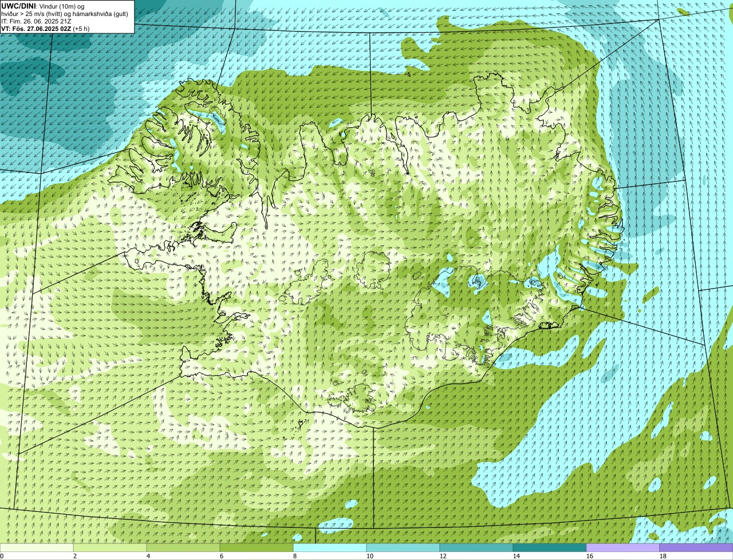Click the scale label '4'
The width and height of the screenshot is (733, 560).
[x=148, y=556]
